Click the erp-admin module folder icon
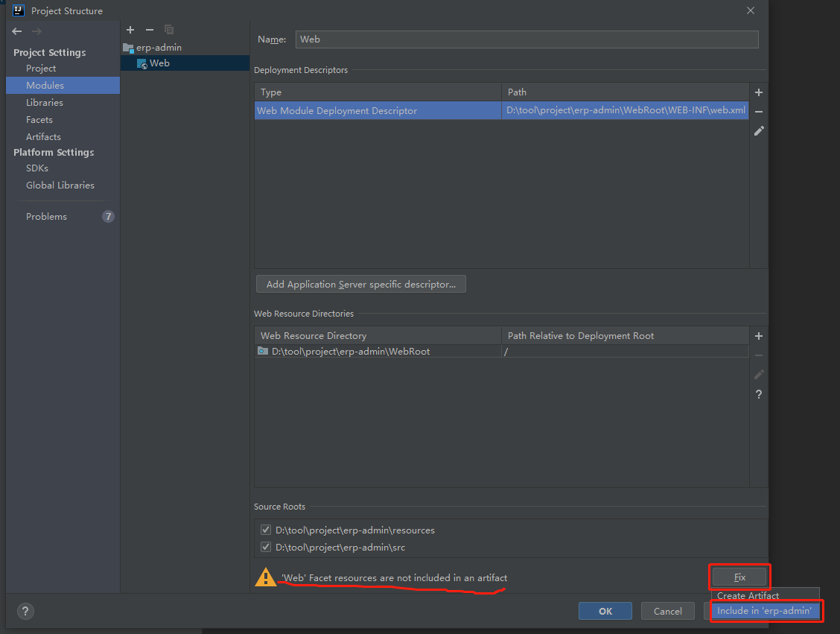840x634 pixels. [128, 48]
